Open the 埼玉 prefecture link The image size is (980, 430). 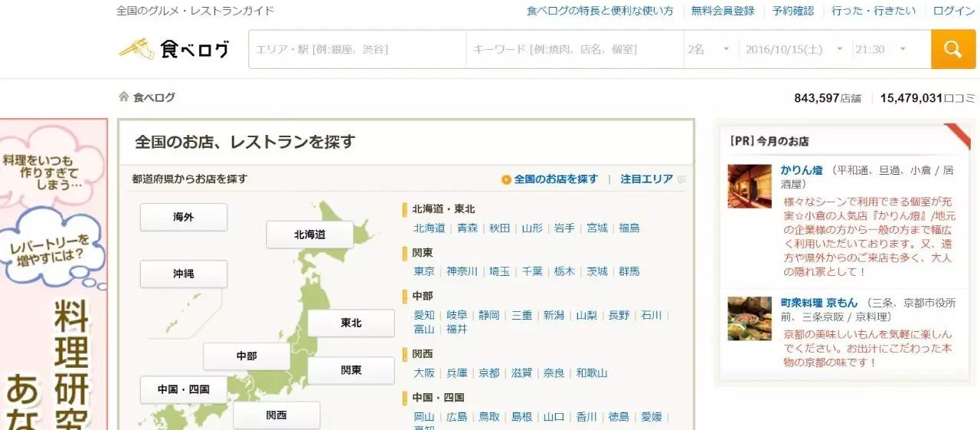coord(500,271)
